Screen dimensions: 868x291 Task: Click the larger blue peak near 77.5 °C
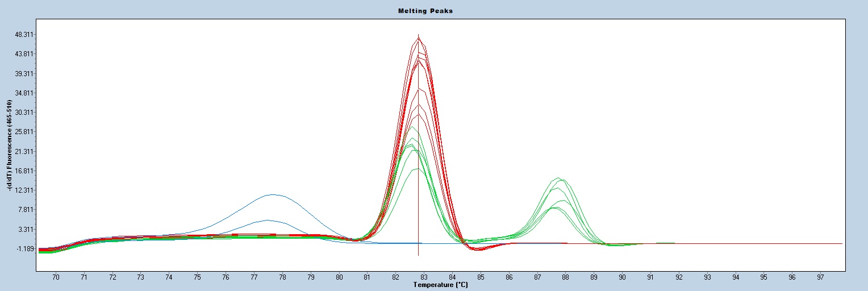[x=273, y=195]
